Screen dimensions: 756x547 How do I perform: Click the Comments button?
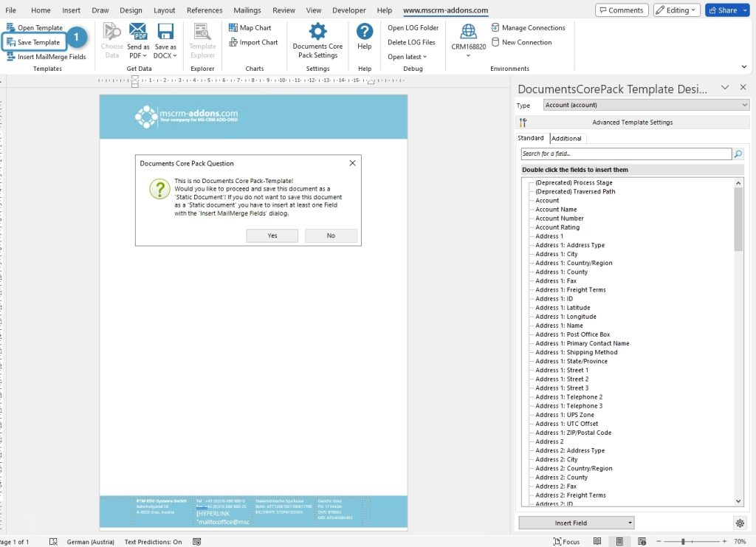tap(622, 10)
